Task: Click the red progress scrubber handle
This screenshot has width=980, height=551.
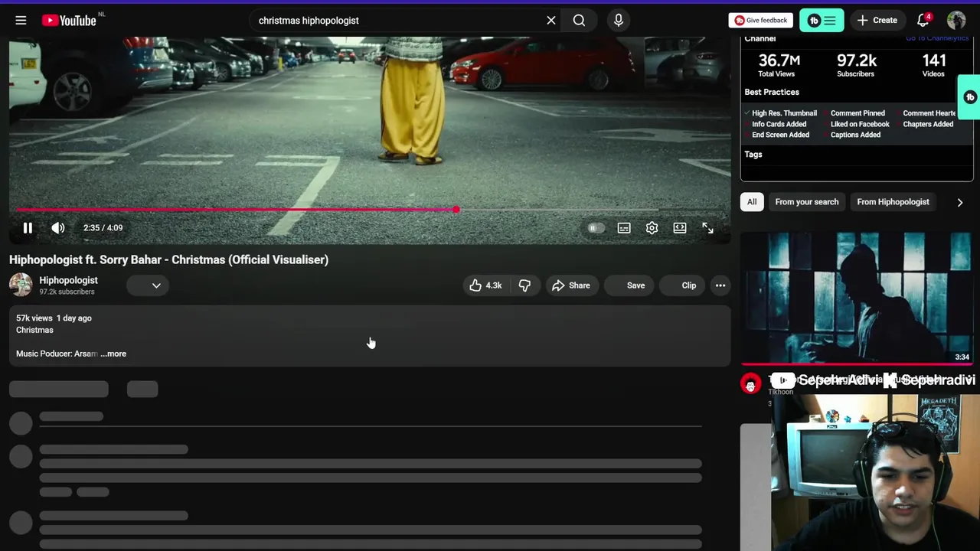Action: (x=456, y=210)
